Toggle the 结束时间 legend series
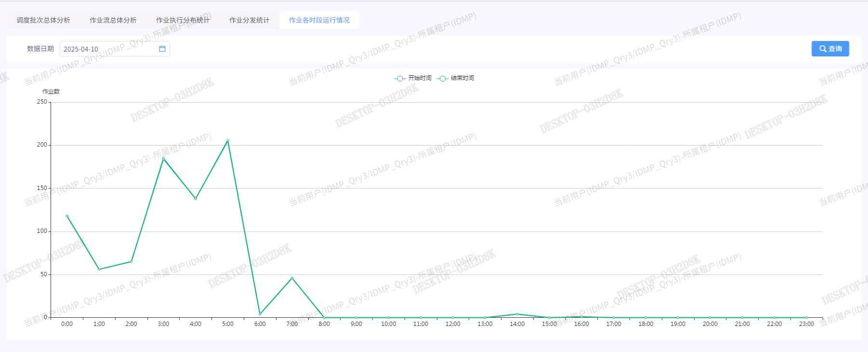 coord(456,78)
